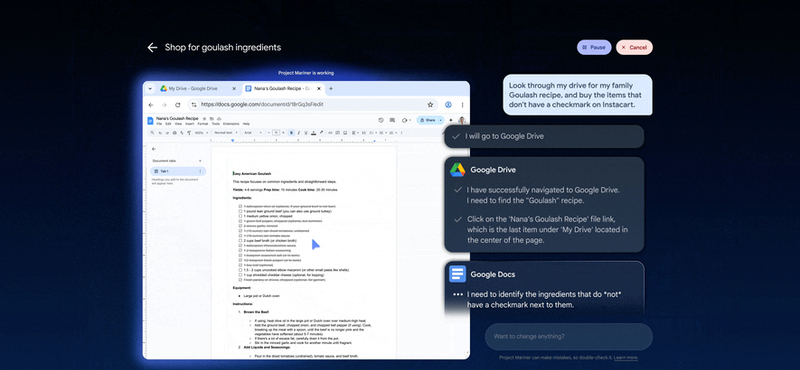Click the Pause button
This screenshot has height=370, width=800.
point(594,47)
